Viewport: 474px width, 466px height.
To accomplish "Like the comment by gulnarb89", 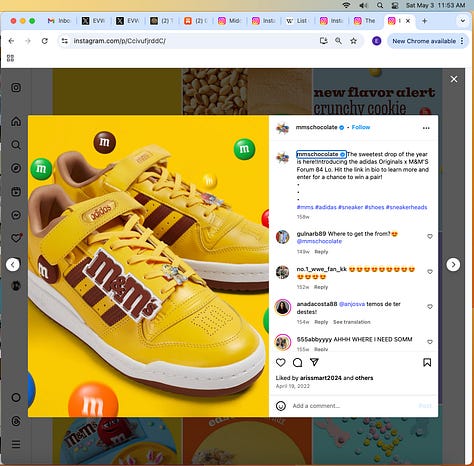I will (x=430, y=236).
